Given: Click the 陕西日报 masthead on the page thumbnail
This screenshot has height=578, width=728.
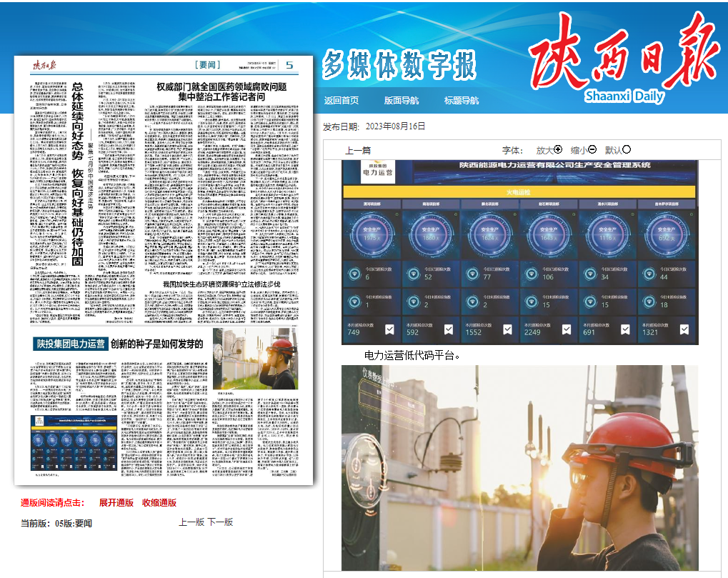Looking at the screenshot, I should (x=45, y=66).
